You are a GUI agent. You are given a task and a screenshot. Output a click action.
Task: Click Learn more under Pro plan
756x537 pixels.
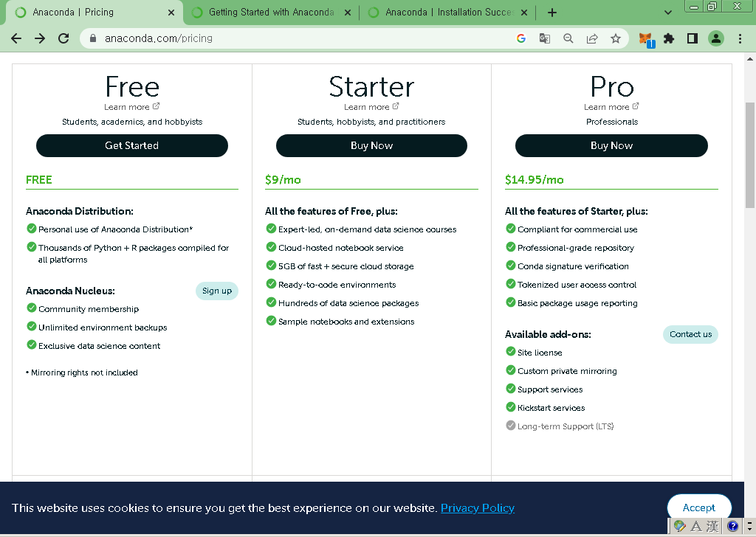[x=611, y=106]
